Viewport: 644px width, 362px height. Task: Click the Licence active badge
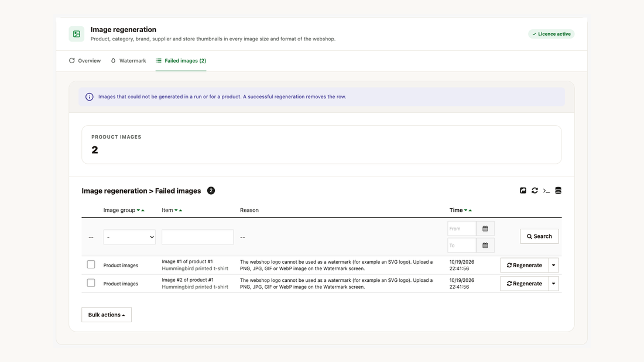[x=551, y=34]
